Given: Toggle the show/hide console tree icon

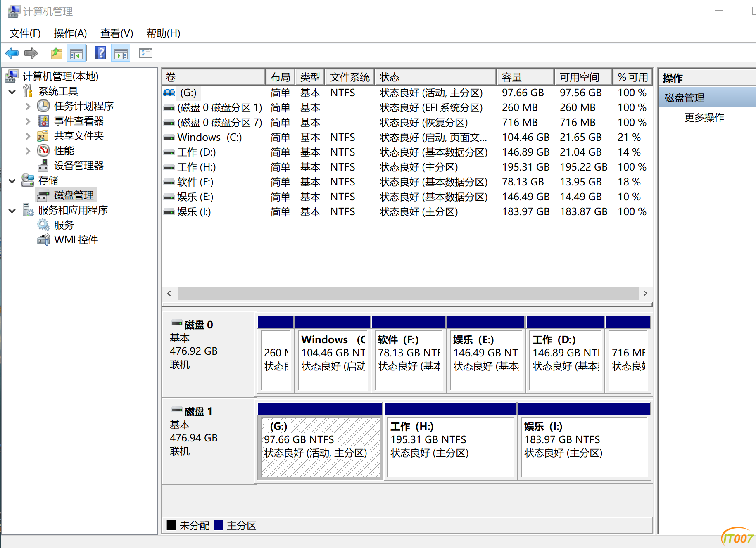Looking at the screenshot, I should [x=76, y=53].
